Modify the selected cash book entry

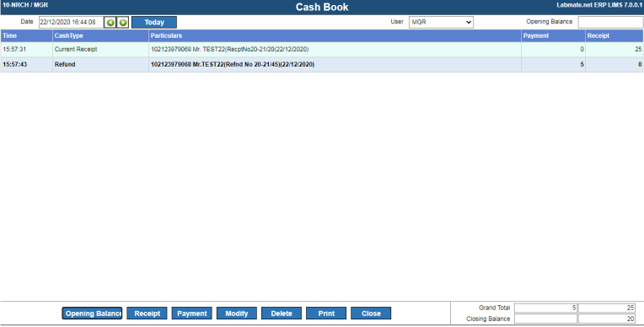(x=237, y=314)
